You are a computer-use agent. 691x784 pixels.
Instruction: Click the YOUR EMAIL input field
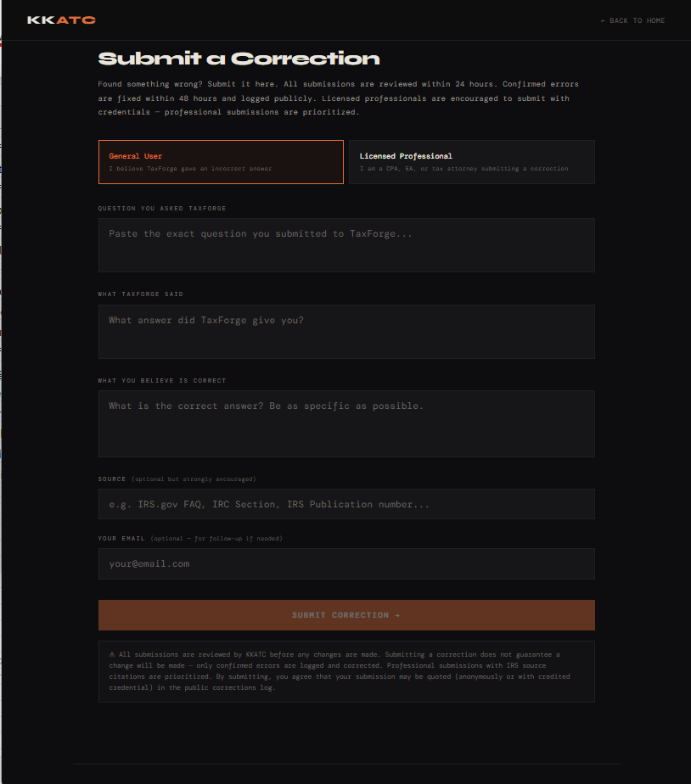[345, 563]
